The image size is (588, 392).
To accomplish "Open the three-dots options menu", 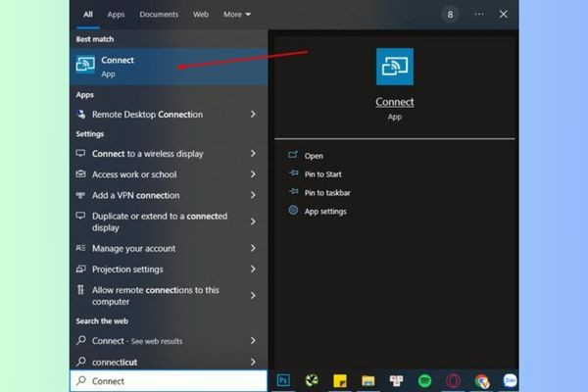I will pyautogui.click(x=479, y=15).
